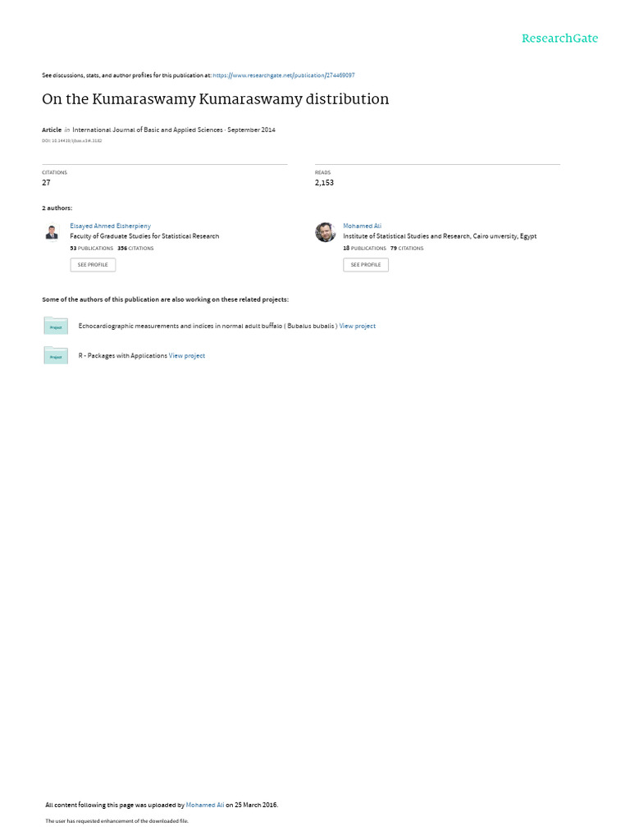Click the Elsayed Ahmed Elsherpieny author name
The height and width of the screenshot is (840, 630).
111,226
